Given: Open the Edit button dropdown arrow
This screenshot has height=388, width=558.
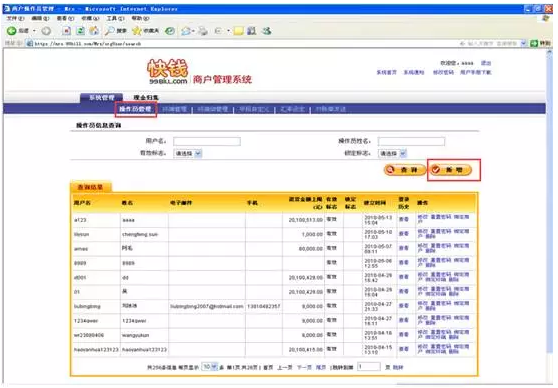Looking at the screenshot, I should [228, 31].
